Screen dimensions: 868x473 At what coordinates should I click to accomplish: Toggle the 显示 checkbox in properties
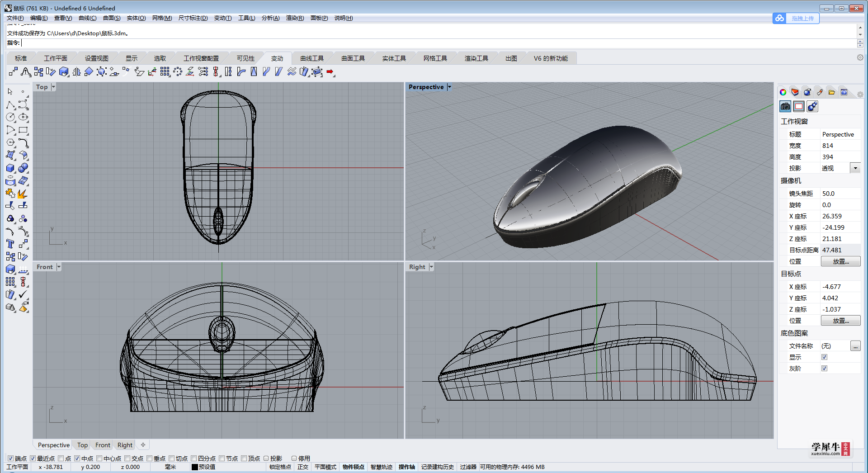click(x=824, y=357)
